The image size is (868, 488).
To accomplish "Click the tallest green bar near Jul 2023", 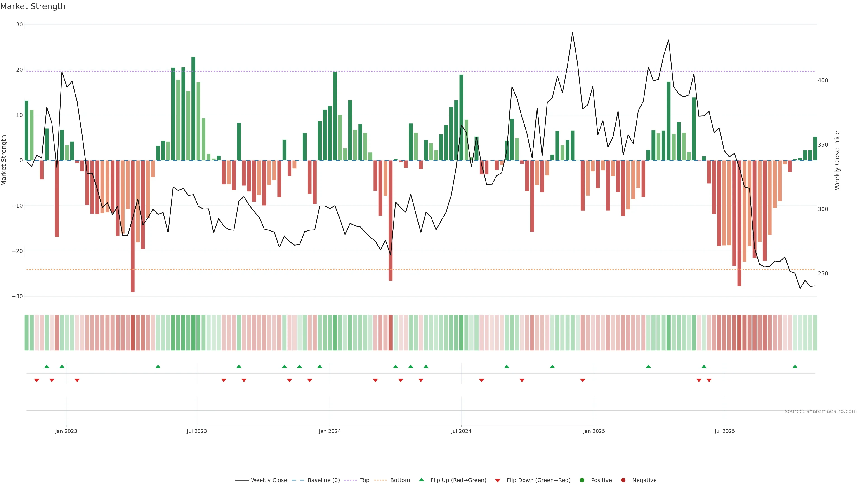I will (193, 108).
